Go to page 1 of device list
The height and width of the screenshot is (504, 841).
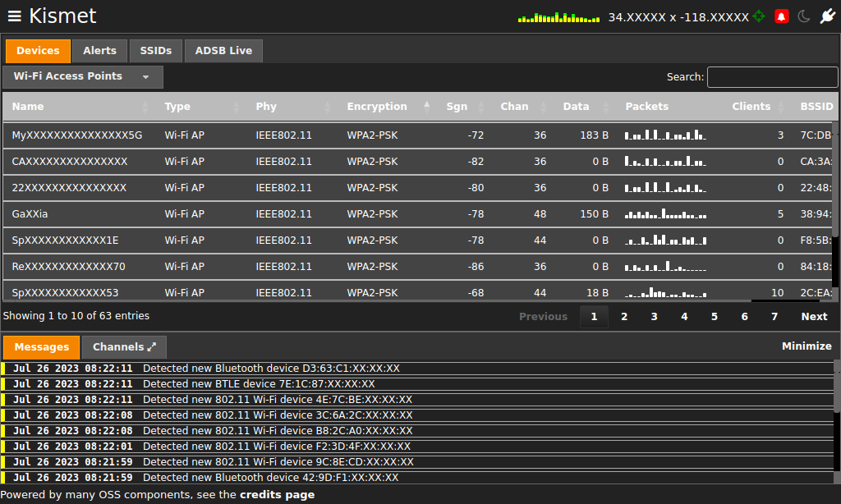pos(594,316)
